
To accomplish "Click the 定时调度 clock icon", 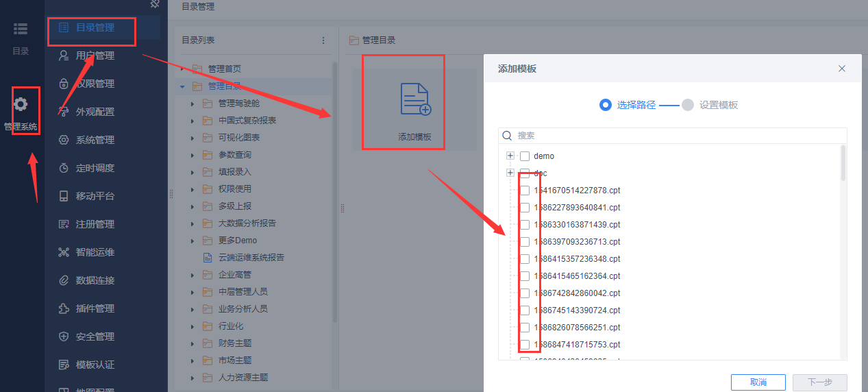I will click(64, 168).
